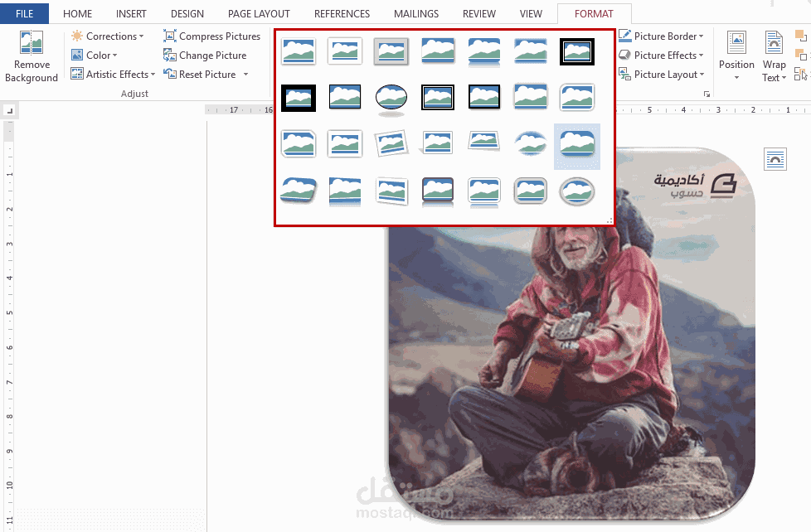Apply Reflected Perspective Right picture style
Image resolution: width=811 pixels, height=532 pixels.
tap(345, 191)
